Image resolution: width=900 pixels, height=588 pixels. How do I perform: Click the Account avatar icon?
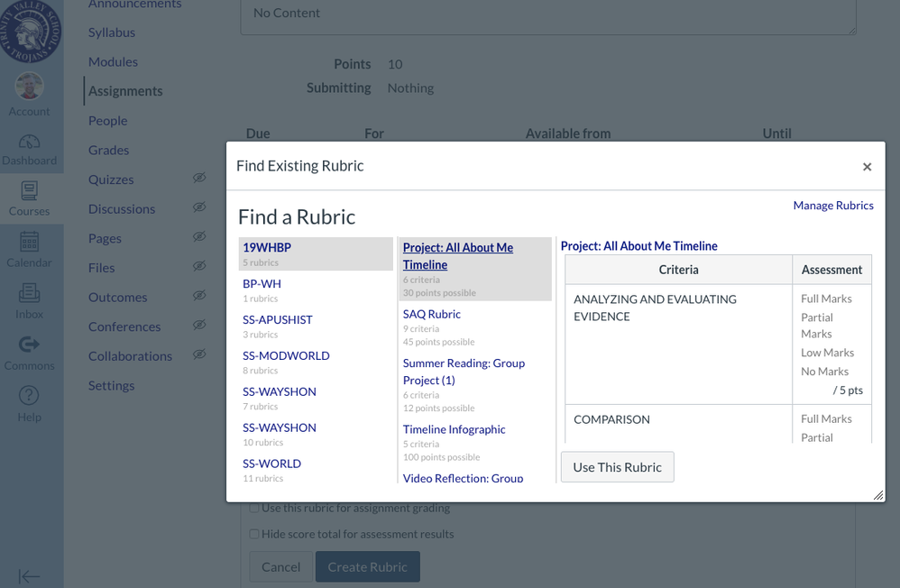pyautogui.click(x=30, y=86)
